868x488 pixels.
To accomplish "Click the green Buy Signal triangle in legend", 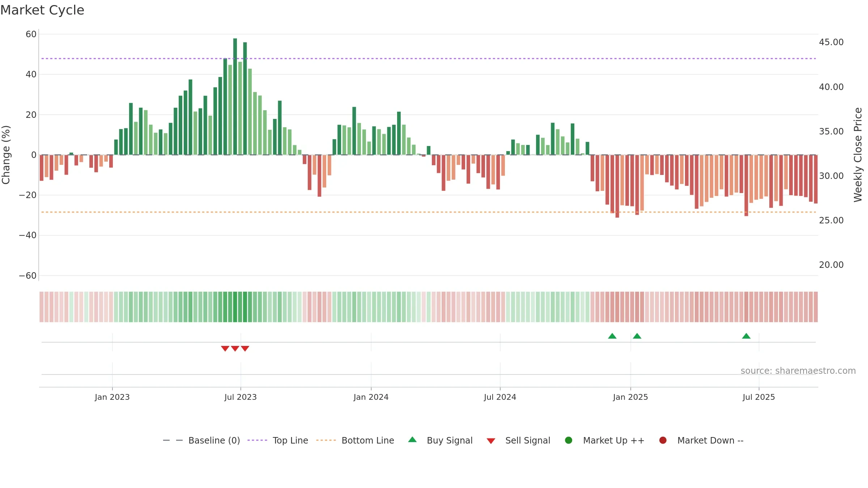I will click(412, 440).
